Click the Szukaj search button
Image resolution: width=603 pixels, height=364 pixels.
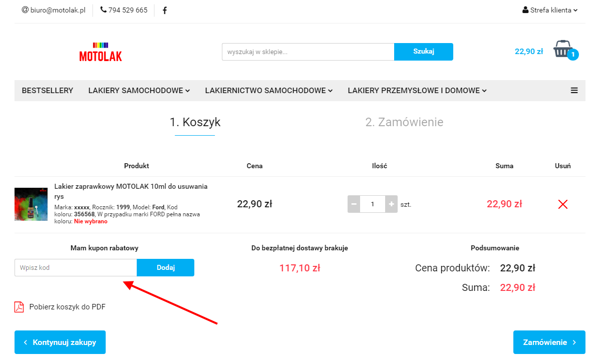click(x=424, y=52)
